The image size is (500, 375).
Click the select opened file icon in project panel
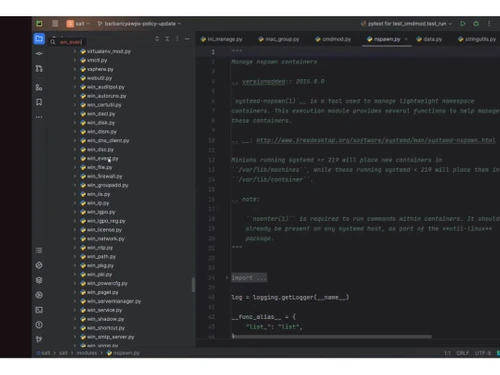(x=157, y=39)
